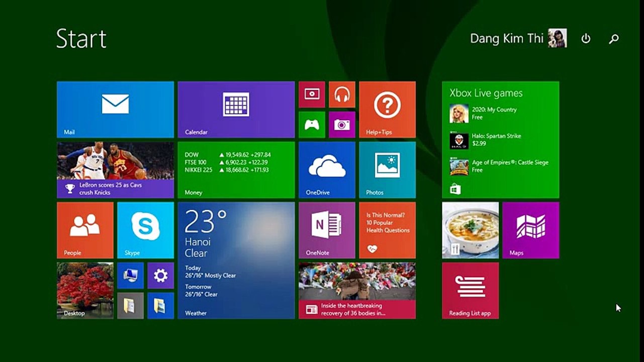The image size is (644, 362).
Task: Open the Food & Drink soup tile
Action: coord(471,230)
